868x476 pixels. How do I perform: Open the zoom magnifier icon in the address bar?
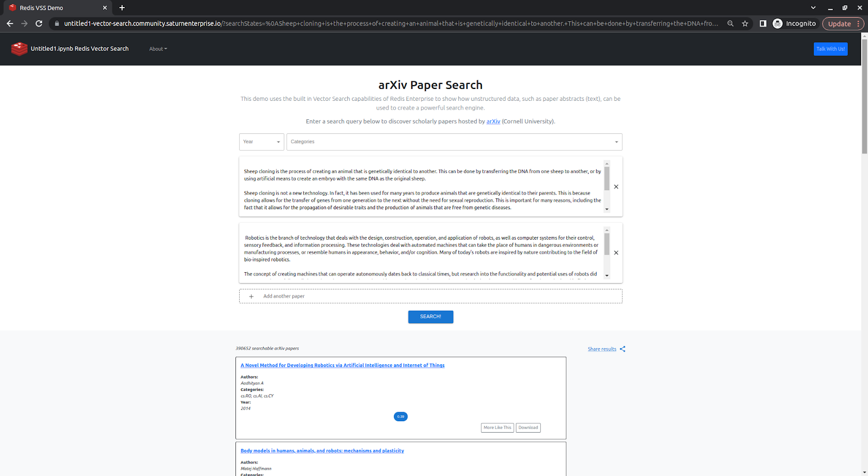click(730, 23)
